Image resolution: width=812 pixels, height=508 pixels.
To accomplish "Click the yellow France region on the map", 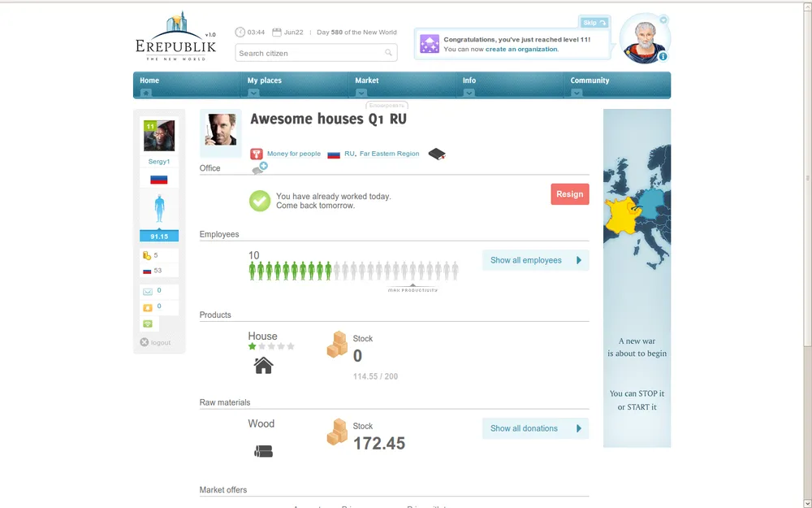I will 623,215.
